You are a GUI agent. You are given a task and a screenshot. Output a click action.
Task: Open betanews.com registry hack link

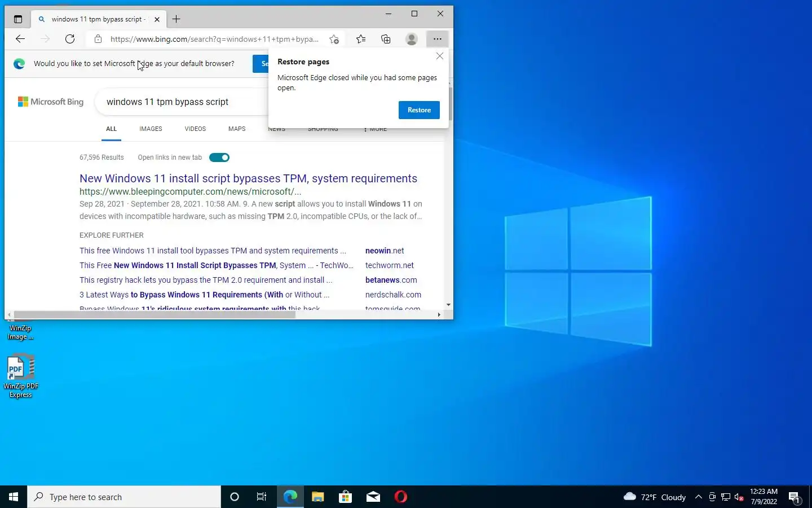pyautogui.click(x=206, y=280)
